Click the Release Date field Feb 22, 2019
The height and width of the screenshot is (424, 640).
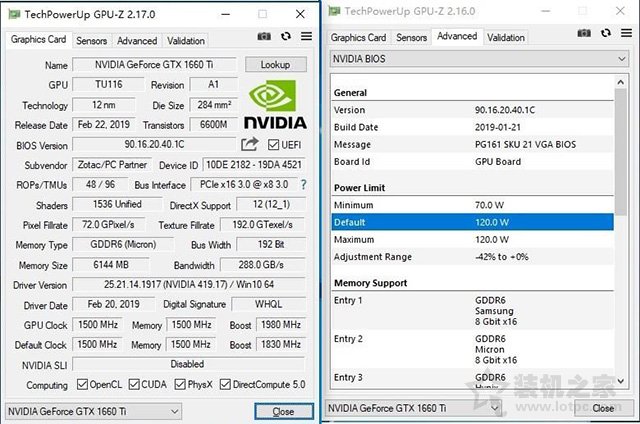(104, 124)
